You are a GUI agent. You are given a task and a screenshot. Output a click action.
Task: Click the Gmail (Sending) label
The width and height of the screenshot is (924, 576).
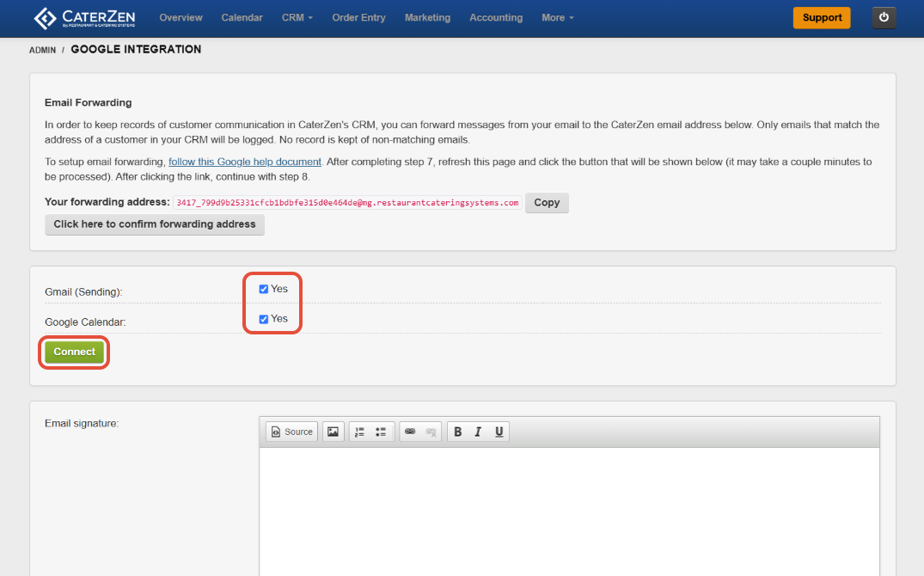pos(83,291)
